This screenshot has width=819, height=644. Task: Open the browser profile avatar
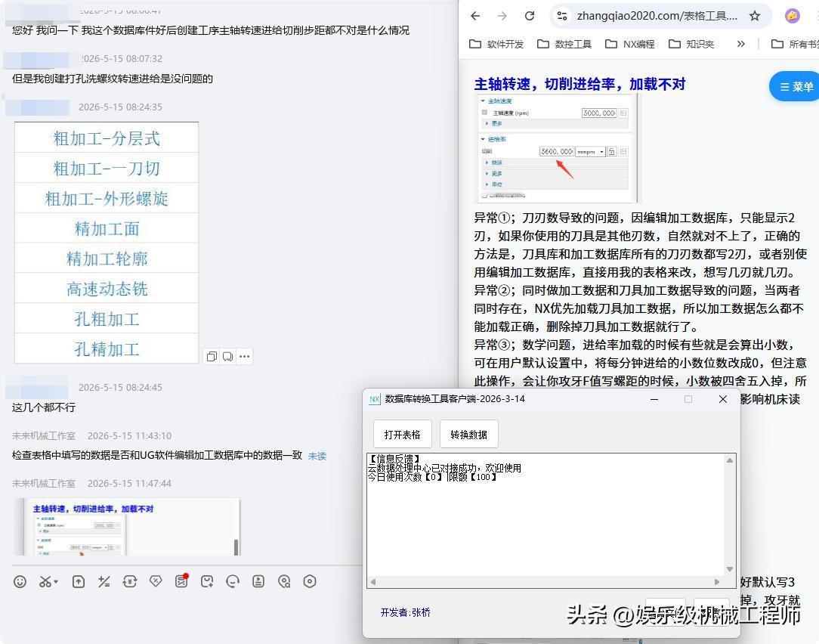click(793, 16)
